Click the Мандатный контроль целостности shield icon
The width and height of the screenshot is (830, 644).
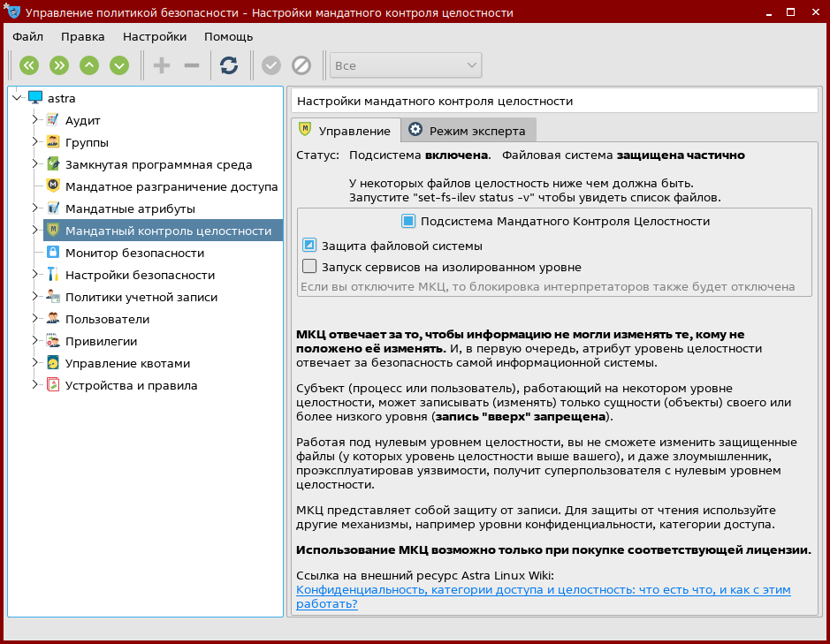coord(53,231)
